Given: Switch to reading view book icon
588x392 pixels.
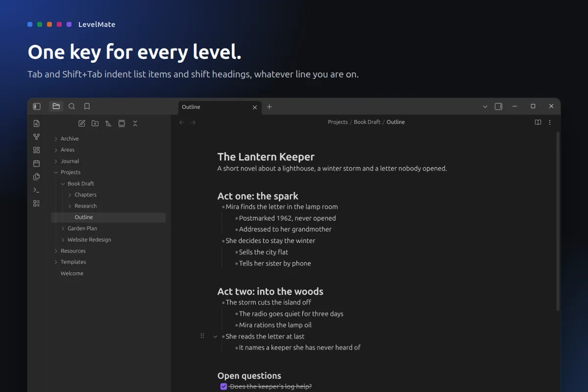Looking at the screenshot, I should [x=538, y=122].
